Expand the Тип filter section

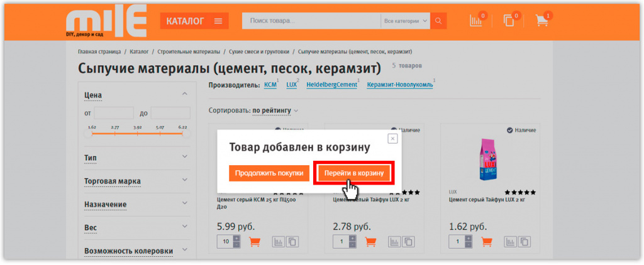[x=185, y=157]
